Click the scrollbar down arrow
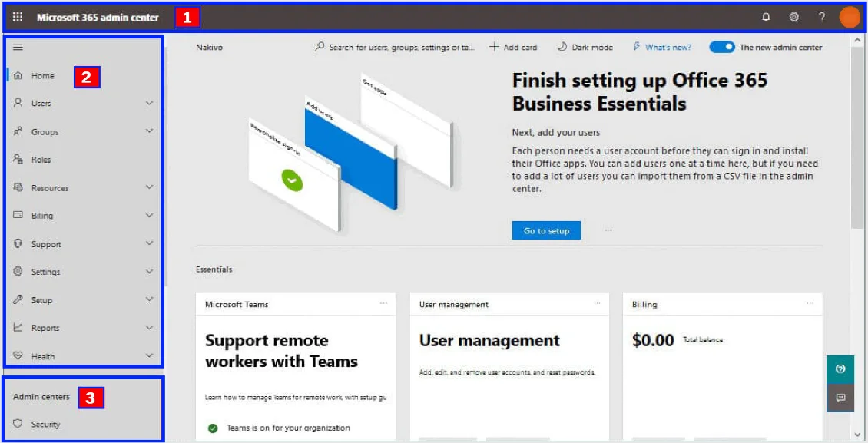The height and width of the screenshot is (443, 868). [857, 433]
